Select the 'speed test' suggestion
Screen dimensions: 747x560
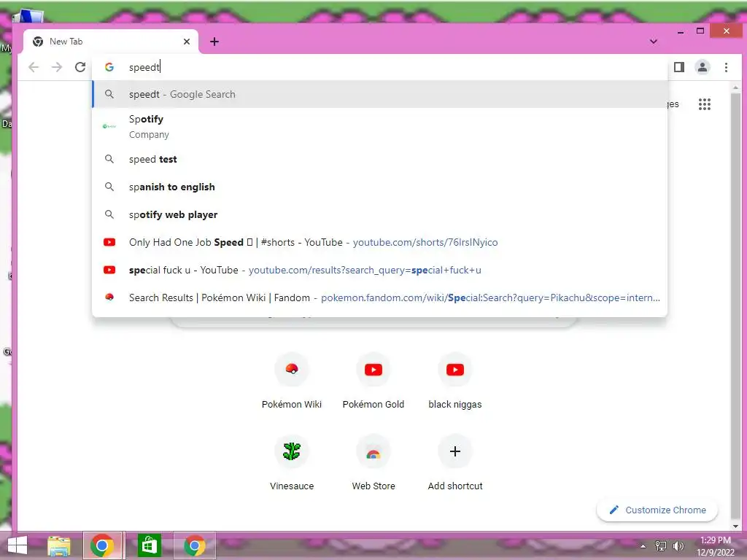(379, 159)
